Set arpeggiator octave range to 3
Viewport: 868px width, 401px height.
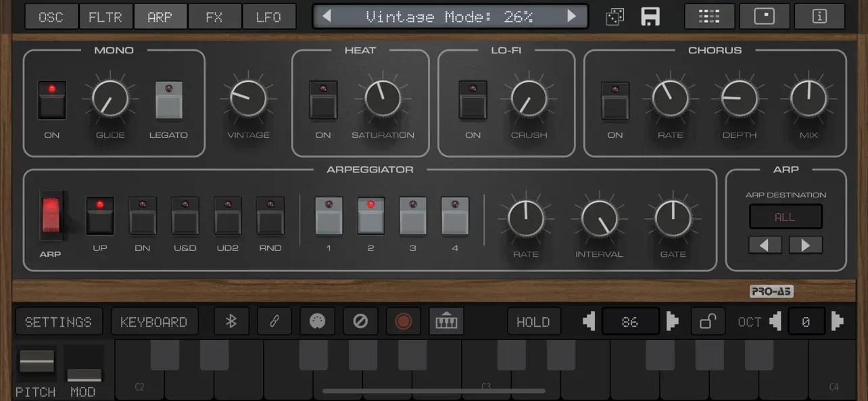pyautogui.click(x=413, y=216)
